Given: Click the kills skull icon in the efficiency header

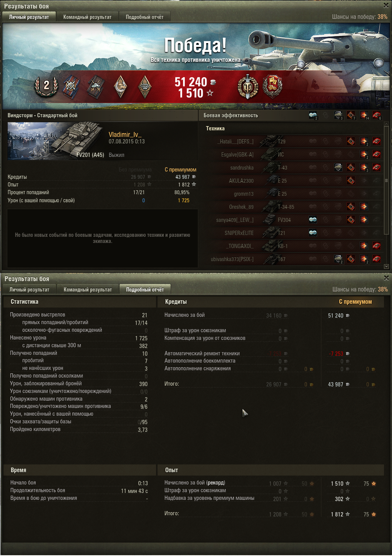Looking at the screenshot, I should point(377,115).
